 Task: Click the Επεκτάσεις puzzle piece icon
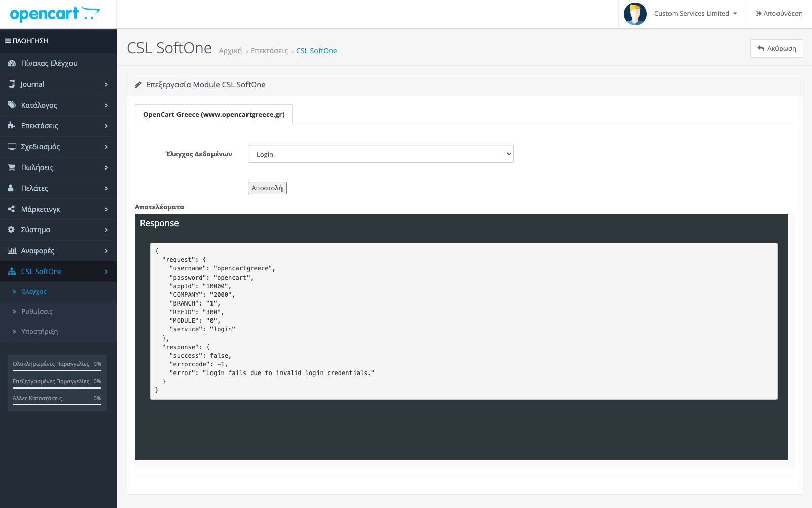[12, 126]
